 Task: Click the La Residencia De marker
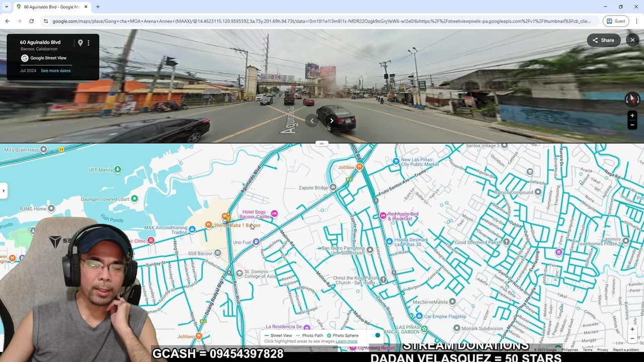click(x=306, y=328)
